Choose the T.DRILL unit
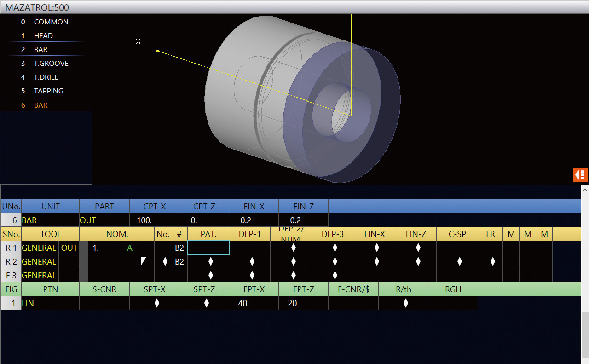This screenshot has height=364, width=589. [x=46, y=77]
